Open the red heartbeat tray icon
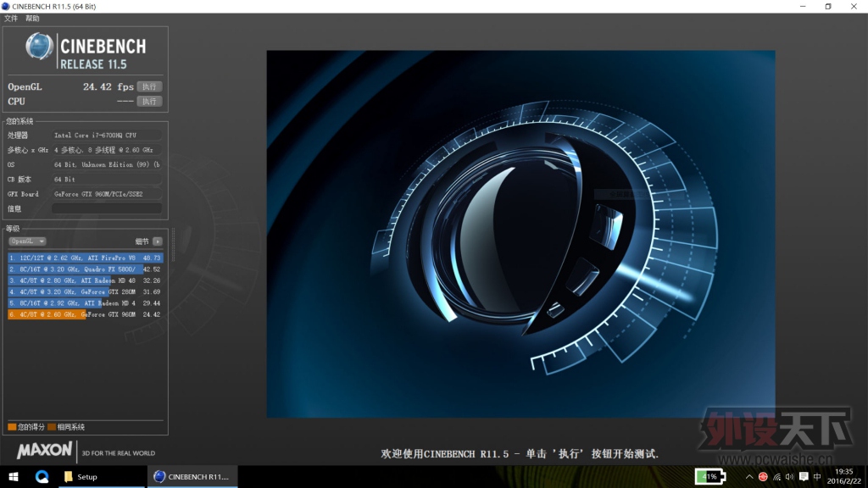868x488 pixels. pos(763,477)
